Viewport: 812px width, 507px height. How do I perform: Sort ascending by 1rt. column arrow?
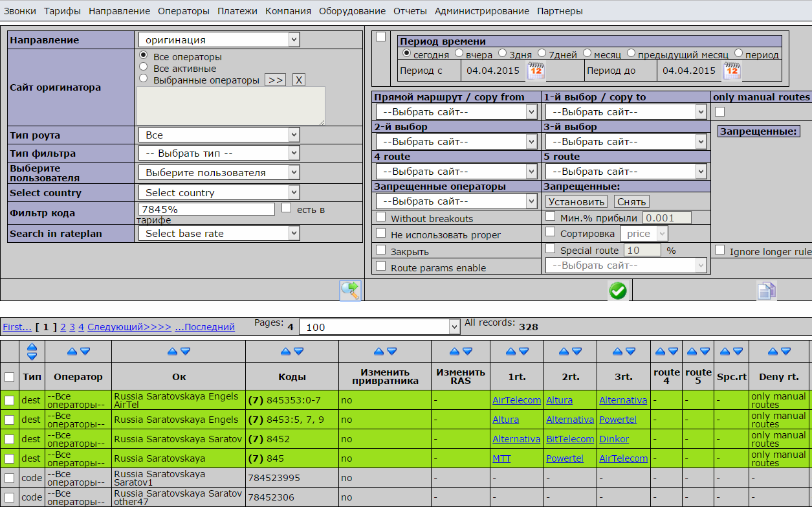click(x=510, y=352)
